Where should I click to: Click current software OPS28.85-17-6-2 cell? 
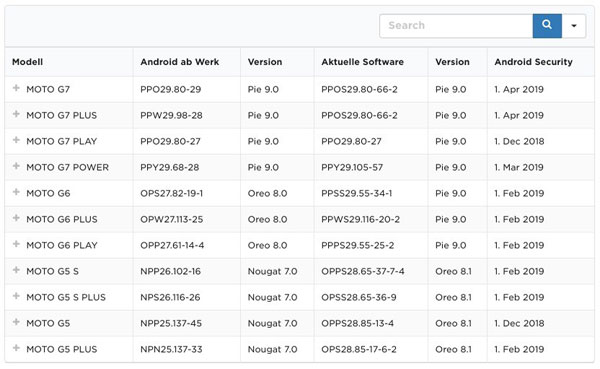[359, 349]
